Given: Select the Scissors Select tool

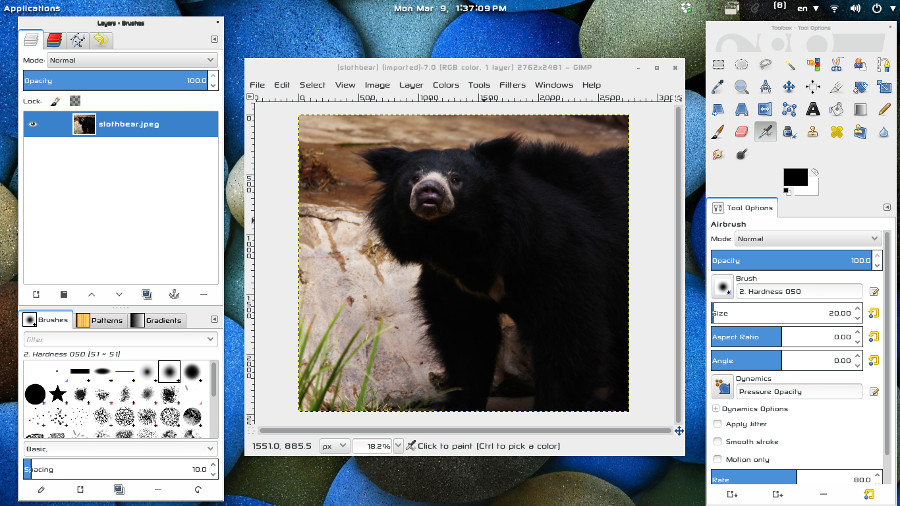Looking at the screenshot, I should [x=836, y=64].
